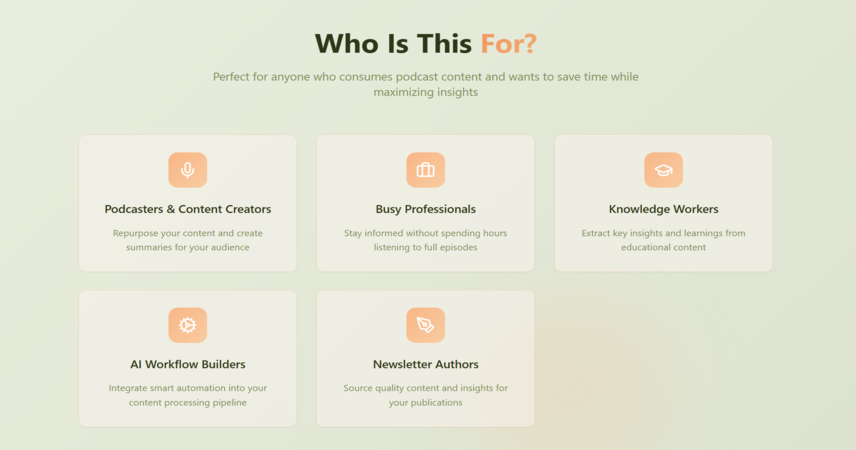Click the orange 'For?' word in heading

(509, 44)
